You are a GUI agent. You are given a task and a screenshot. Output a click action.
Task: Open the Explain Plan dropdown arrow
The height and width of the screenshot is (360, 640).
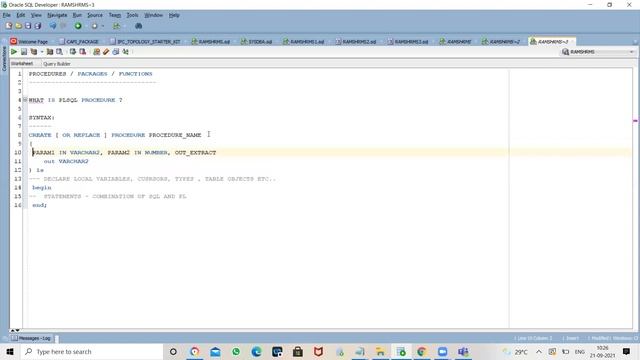click(42, 52)
